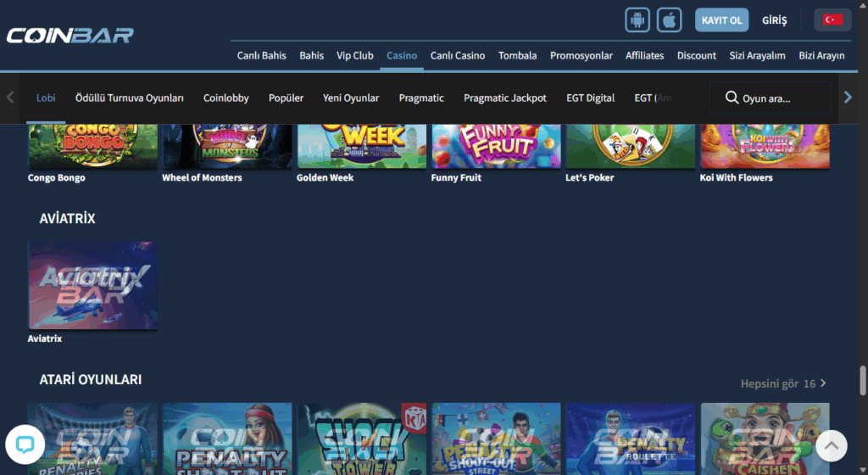Open the Shock Tower game thumbnail

(361, 439)
